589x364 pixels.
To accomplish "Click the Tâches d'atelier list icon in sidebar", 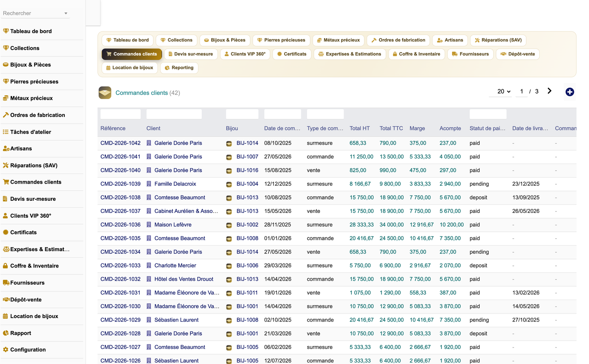I will 6,132.
